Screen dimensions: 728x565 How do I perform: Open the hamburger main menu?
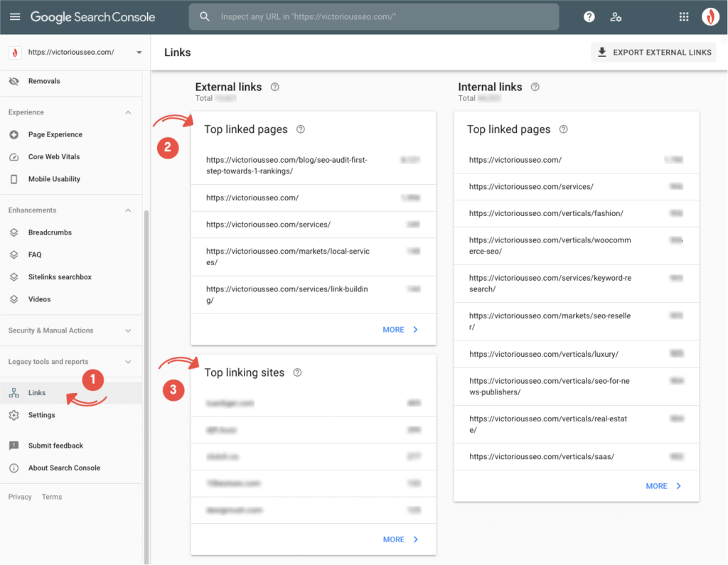click(15, 17)
